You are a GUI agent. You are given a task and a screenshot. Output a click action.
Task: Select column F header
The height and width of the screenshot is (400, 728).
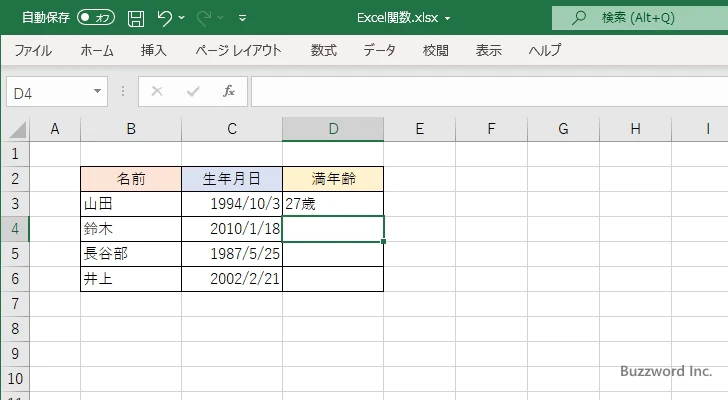click(x=491, y=129)
